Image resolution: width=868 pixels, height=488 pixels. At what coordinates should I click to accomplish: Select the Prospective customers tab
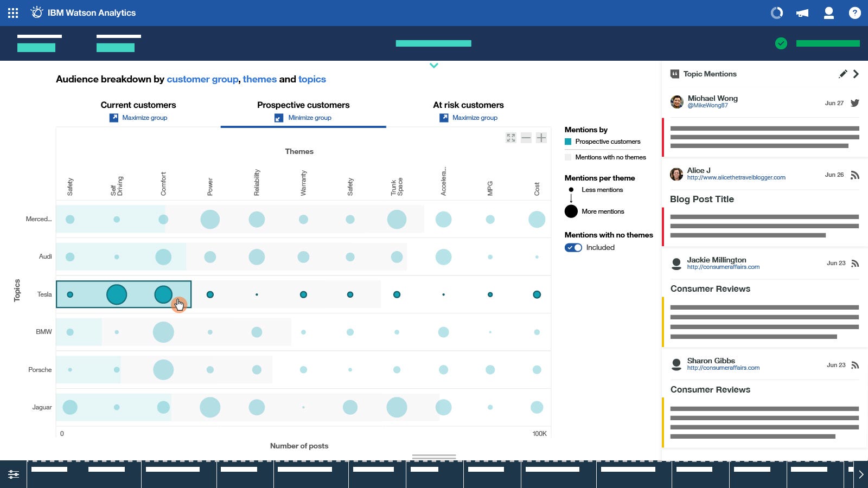click(303, 105)
